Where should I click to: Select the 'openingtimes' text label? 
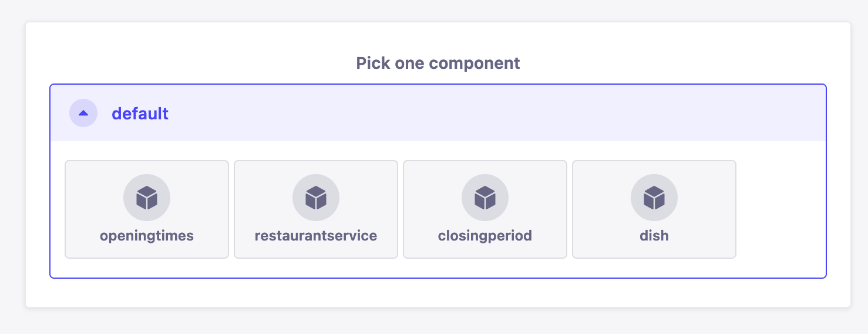pos(147,236)
